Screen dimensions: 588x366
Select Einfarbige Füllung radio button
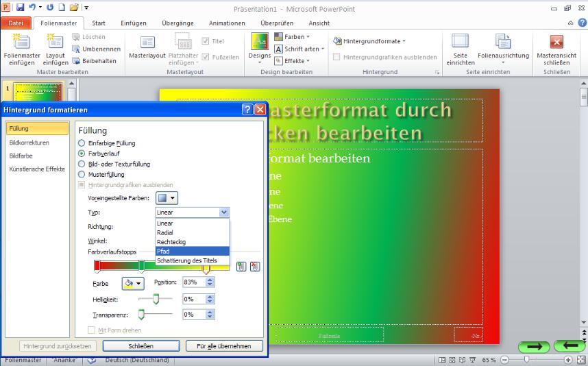(82, 143)
